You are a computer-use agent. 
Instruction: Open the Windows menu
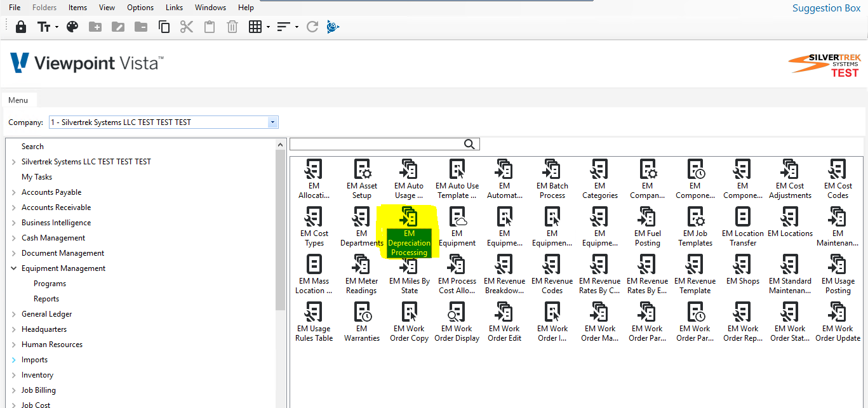coord(210,8)
